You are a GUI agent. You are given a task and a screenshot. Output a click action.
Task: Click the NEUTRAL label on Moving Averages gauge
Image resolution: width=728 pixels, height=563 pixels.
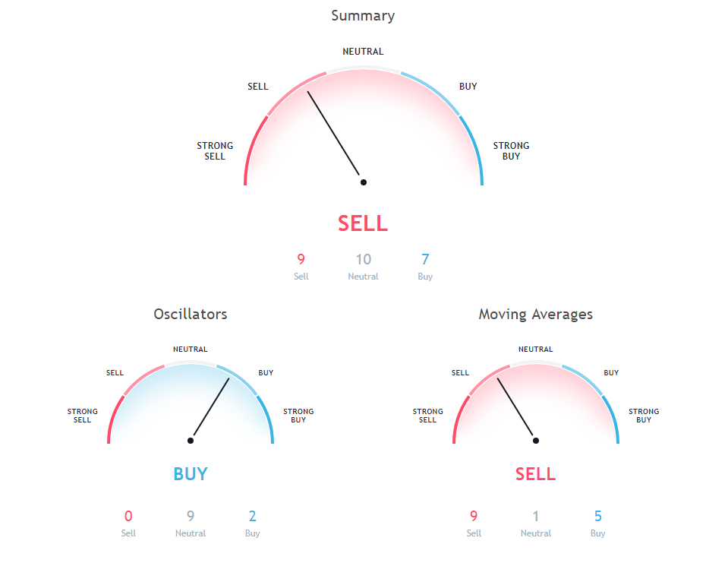[x=535, y=350]
